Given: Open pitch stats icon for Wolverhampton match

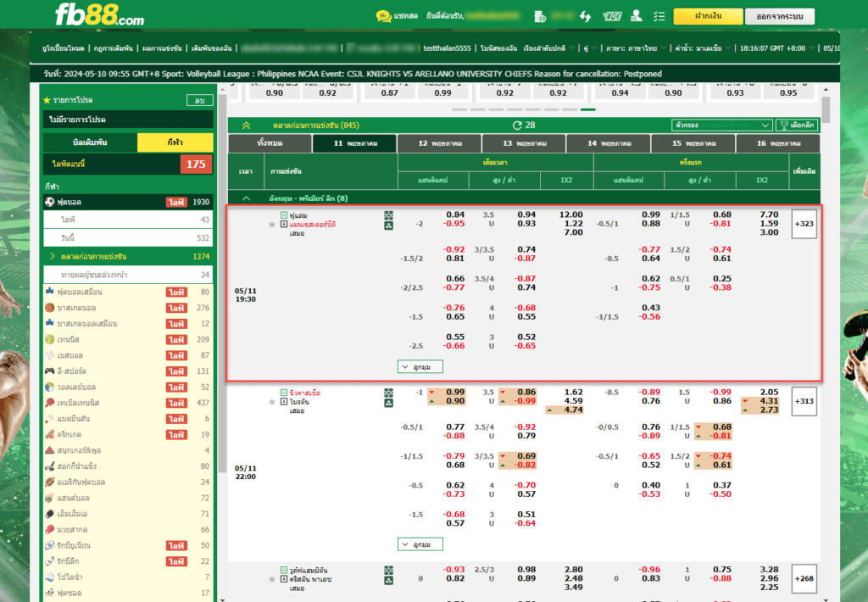Looking at the screenshot, I should click(388, 570).
